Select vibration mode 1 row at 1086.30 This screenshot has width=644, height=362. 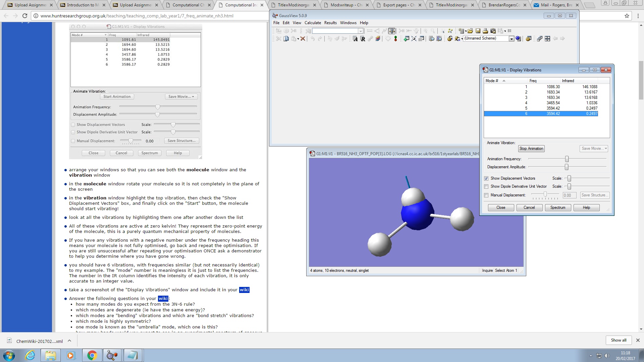pyautogui.click(x=553, y=87)
